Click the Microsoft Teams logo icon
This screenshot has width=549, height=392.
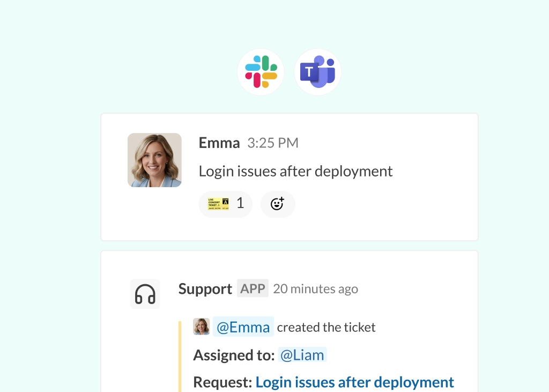pos(318,72)
